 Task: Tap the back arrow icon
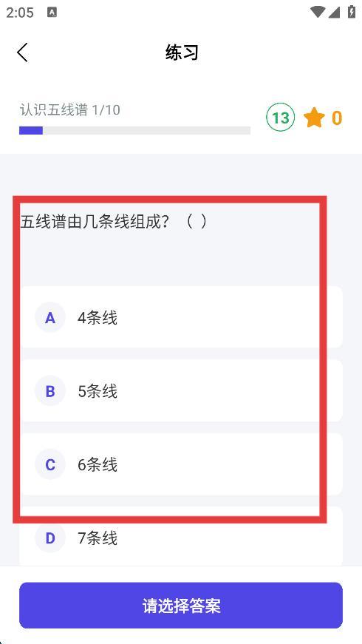23,52
